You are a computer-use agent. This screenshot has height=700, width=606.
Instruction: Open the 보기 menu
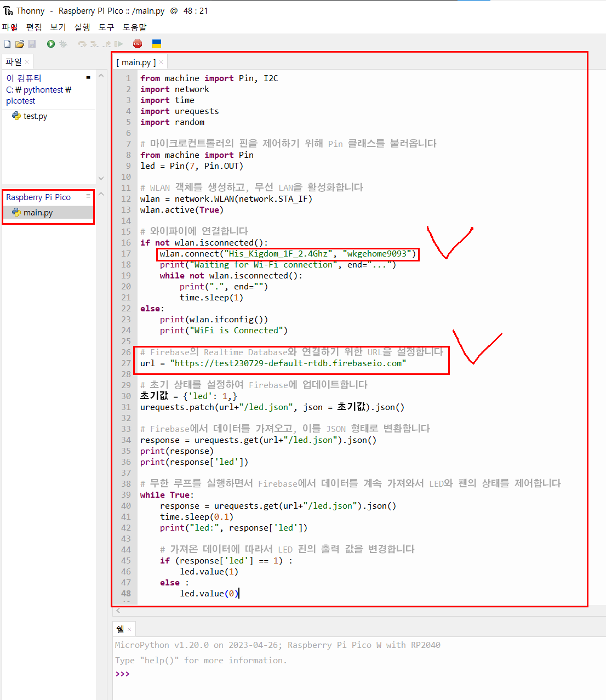(x=58, y=27)
